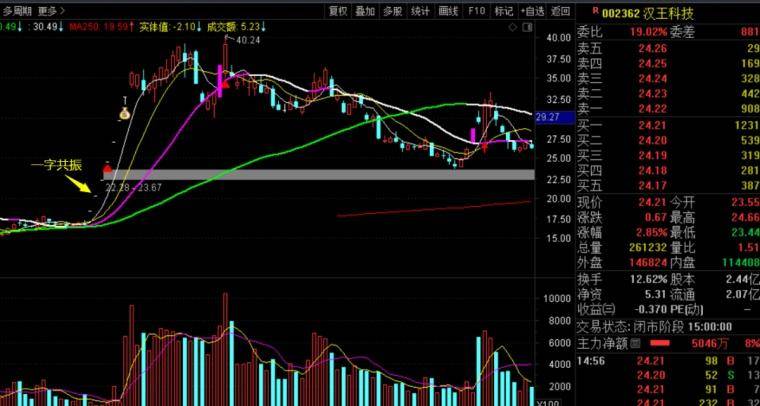Click the red arrow marker near the magenta candle
The image size is (760, 406).
[225, 84]
